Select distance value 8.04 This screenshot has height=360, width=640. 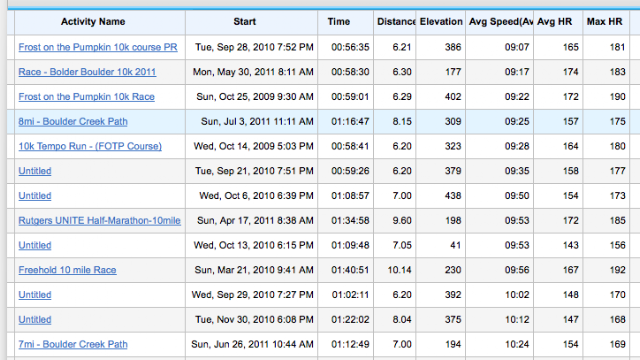pos(402,320)
